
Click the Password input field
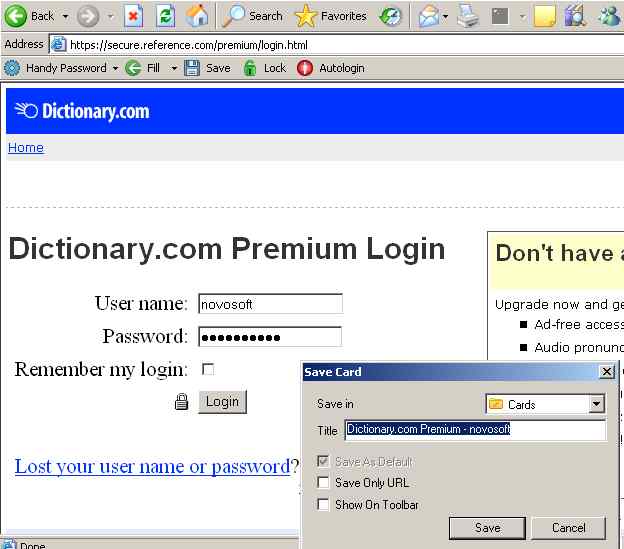[x=270, y=337]
